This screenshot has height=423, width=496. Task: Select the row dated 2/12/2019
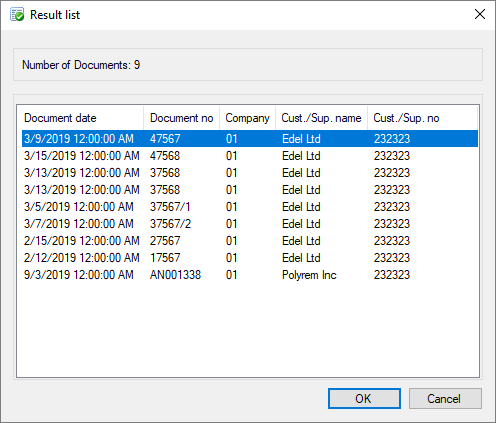(250, 258)
